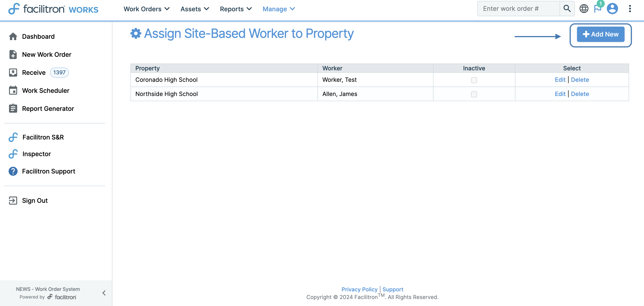Screen dimensions: 644x306
Task: Select New Work Order in sidebar
Action: pyautogui.click(x=46, y=54)
